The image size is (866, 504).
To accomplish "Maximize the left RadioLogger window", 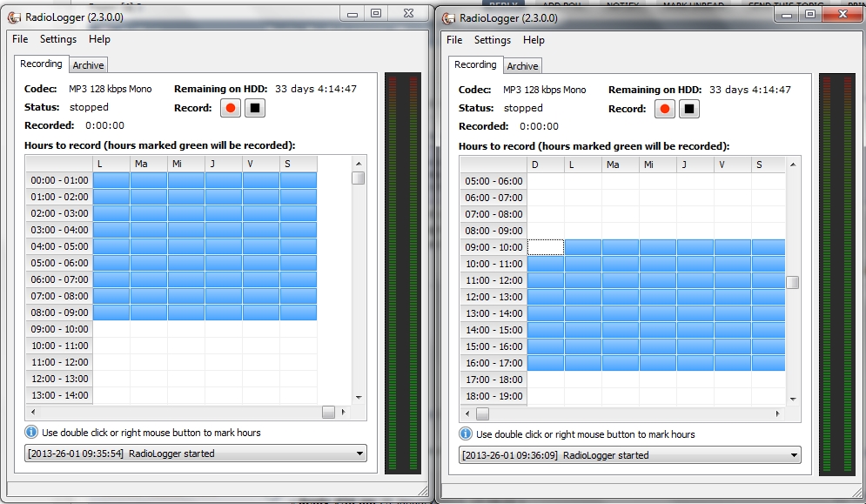I will [376, 14].
